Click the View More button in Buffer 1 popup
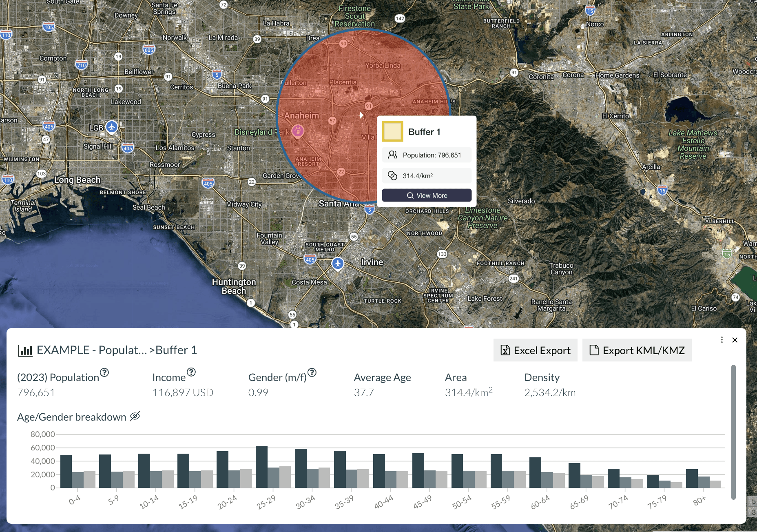 tap(427, 195)
